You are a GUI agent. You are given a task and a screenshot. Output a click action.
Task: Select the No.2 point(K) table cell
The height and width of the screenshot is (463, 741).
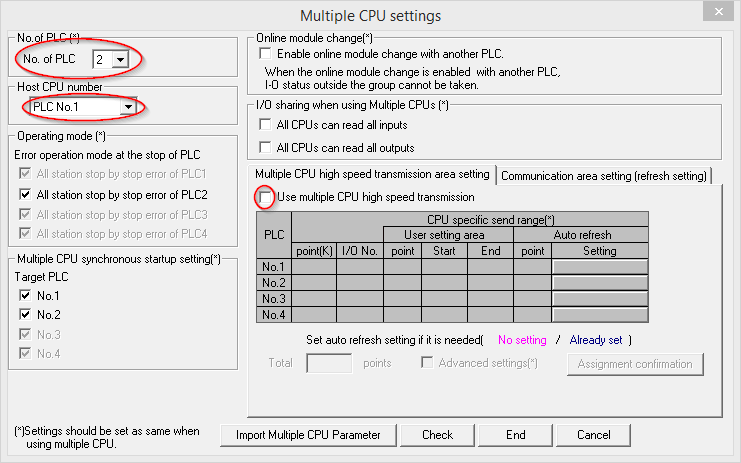click(x=314, y=282)
